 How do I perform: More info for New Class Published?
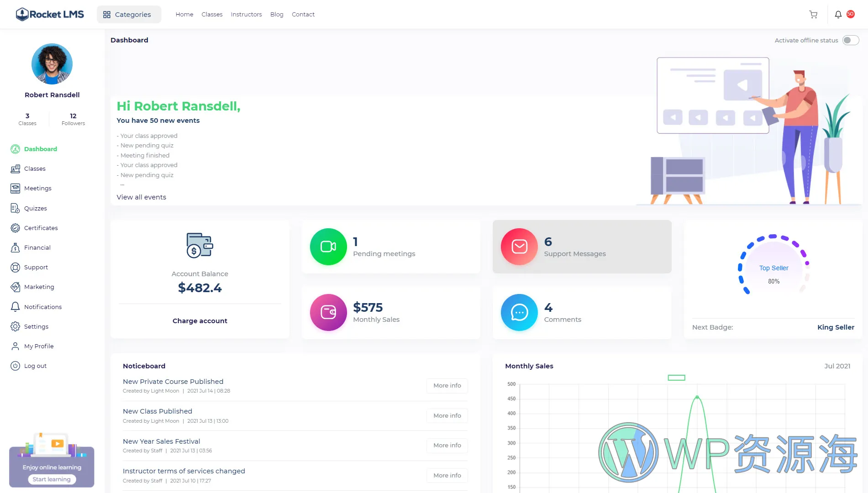click(447, 416)
